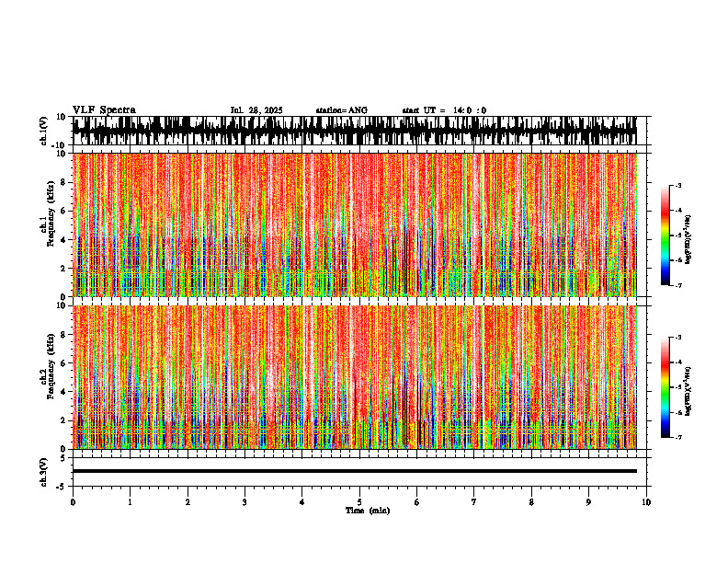Click time axis tick label "4" at bottom
Screen dimensions: 728x563
[x=302, y=502]
